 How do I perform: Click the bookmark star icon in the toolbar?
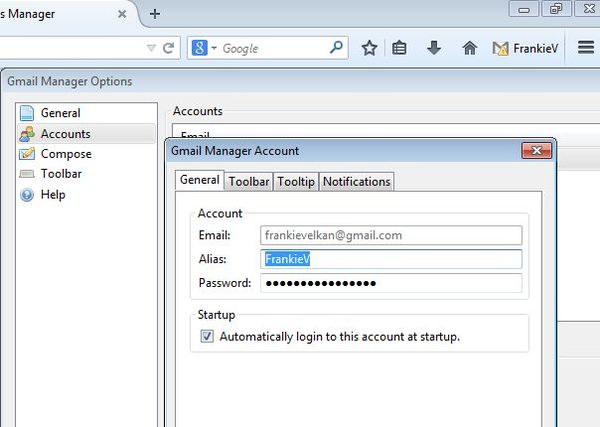(x=369, y=48)
